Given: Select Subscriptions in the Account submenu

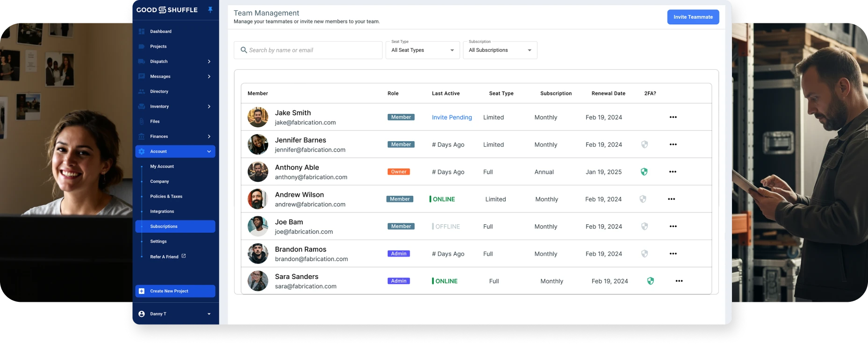Looking at the screenshot, I should 164,227.
